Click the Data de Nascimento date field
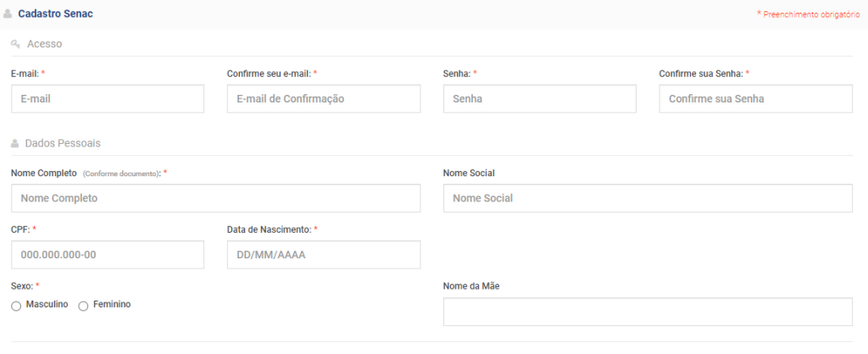868x354 pixels. coord(324,255)
